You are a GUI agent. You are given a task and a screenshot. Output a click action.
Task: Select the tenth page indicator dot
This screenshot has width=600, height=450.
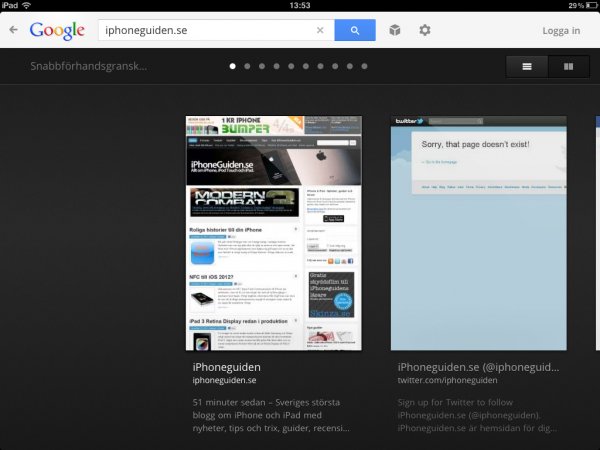pyautogui.click(x=364, y=66)
